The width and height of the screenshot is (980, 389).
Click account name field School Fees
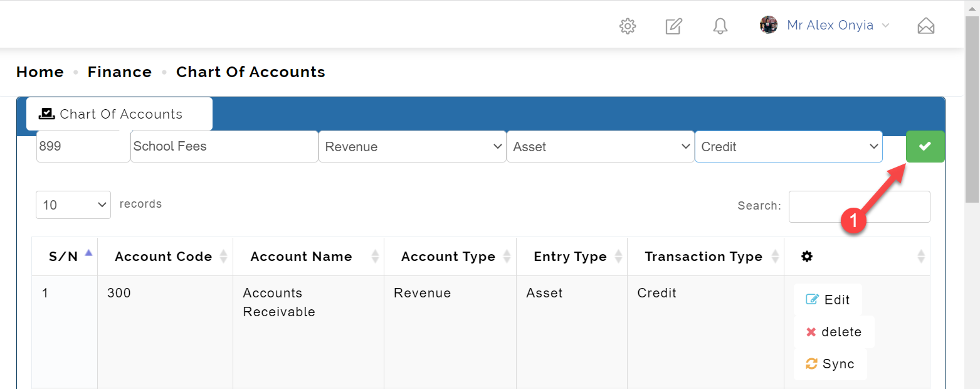click(x=224, y=146)
